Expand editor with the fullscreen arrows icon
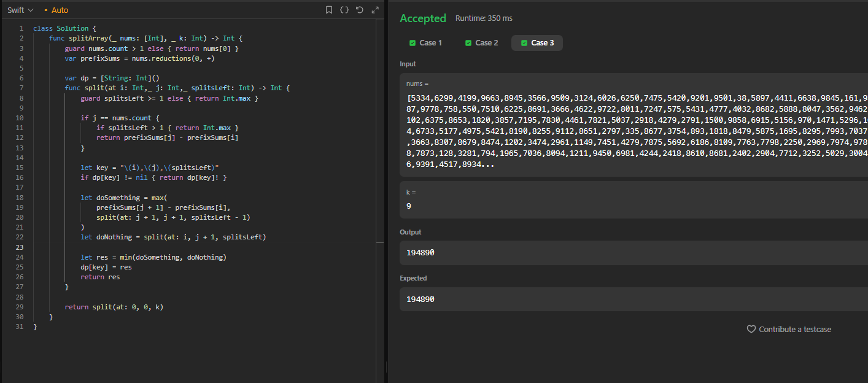Image resolution: width=868 pixels, height=383 pixels. [x=375, y=10]
